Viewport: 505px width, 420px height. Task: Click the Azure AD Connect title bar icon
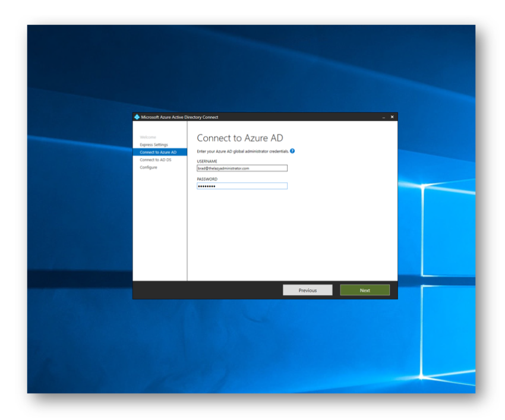[137, 117]
